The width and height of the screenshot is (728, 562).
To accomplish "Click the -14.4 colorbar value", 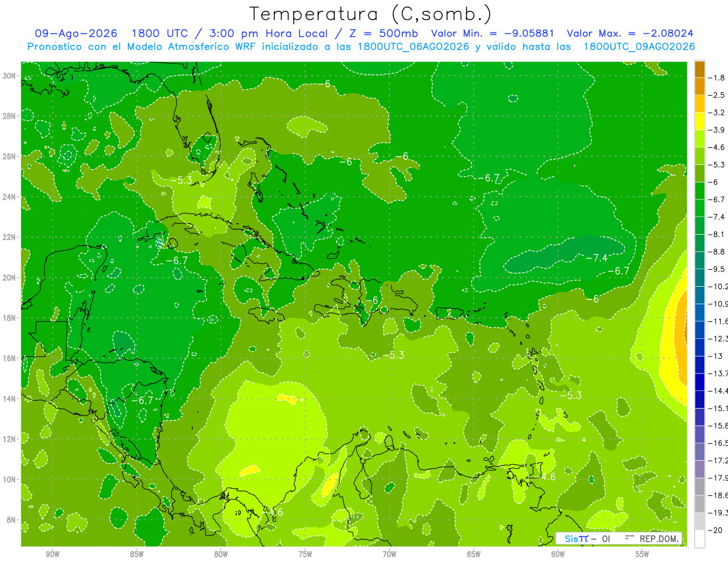I will click(718, 390).
